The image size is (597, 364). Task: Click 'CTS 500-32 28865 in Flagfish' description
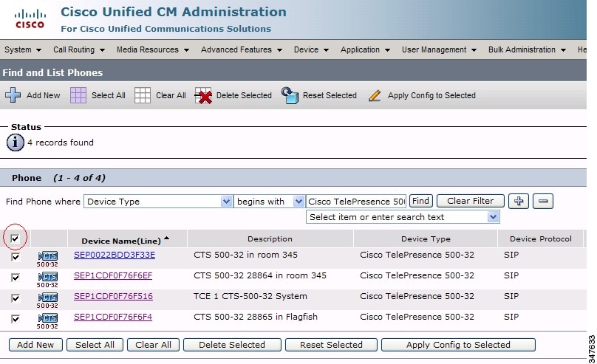pos(256,317)
